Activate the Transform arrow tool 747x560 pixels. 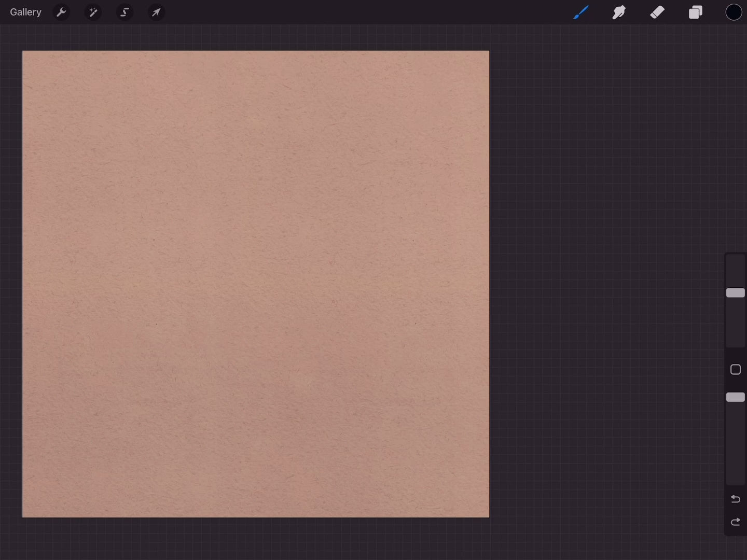pyautogui.click(x=156, y=12)
